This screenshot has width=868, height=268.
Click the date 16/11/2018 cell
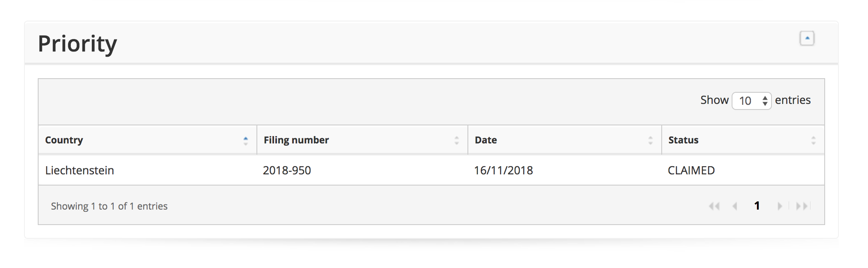click(x=503, y=171)
